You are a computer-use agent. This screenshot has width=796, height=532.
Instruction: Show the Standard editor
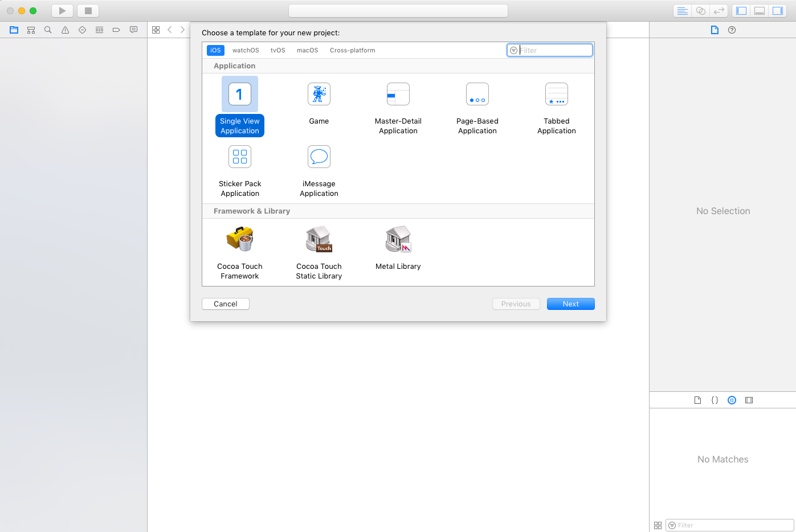(x=682, y=11)
